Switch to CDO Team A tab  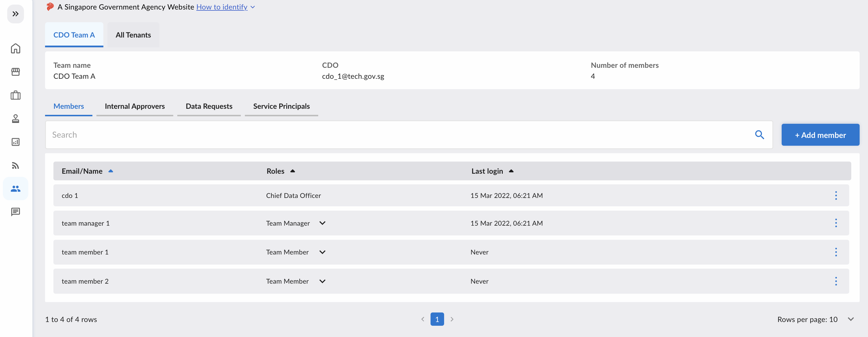74,35
